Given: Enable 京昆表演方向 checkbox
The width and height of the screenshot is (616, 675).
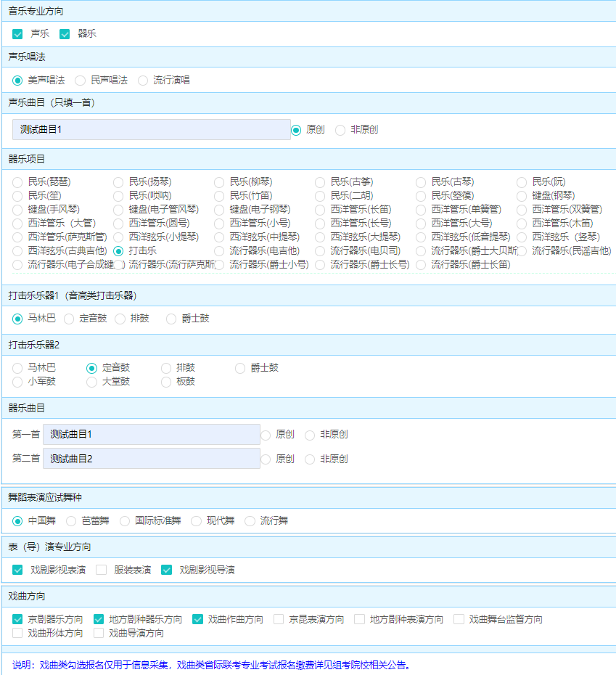Looking at the screenshot, I should click(279, 619).
